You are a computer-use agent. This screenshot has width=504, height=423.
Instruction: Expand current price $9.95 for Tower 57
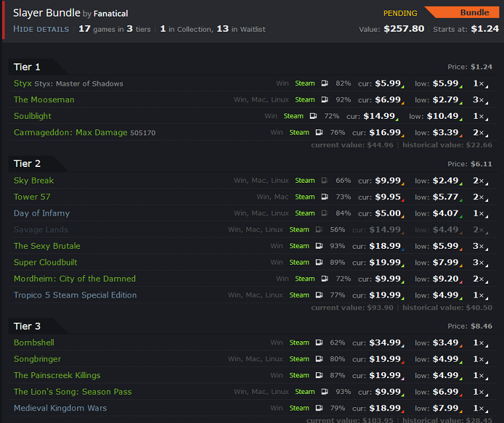tap(390, 197)
